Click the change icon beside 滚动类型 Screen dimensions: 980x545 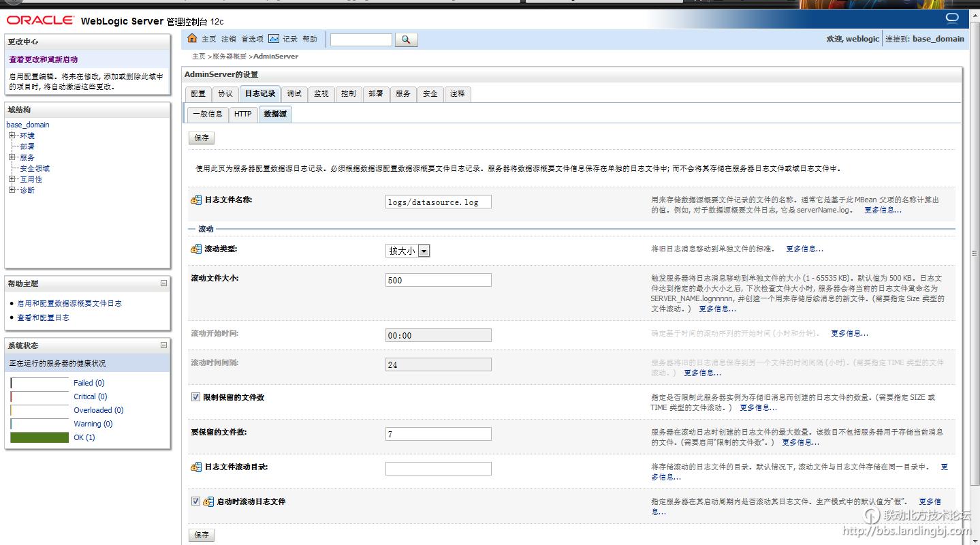click(195, 249)
